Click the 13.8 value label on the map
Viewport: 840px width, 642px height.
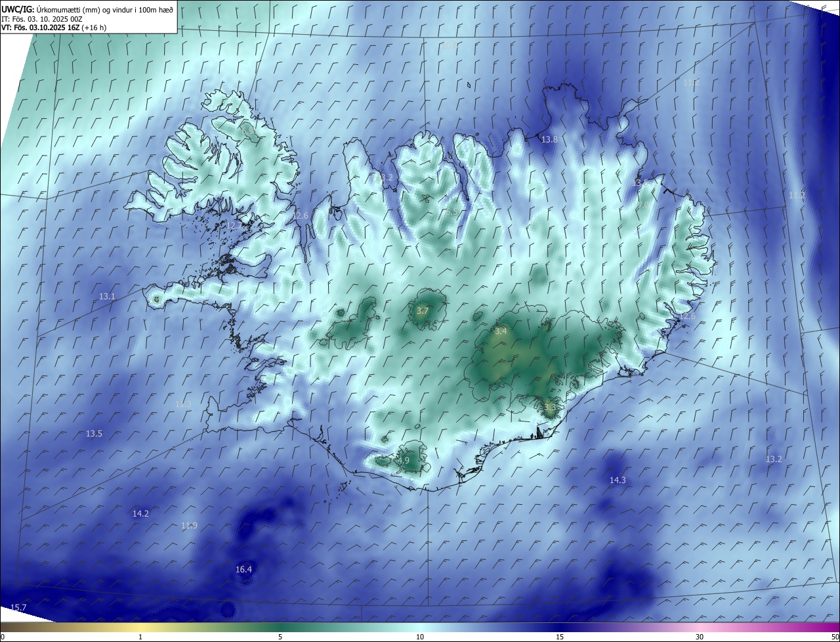[x=549, y=139]
